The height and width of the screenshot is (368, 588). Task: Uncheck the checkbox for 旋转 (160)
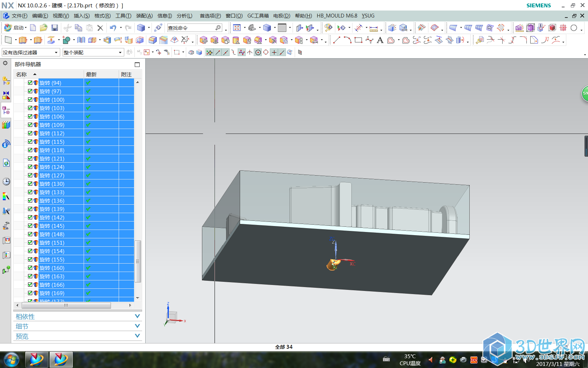30,268
